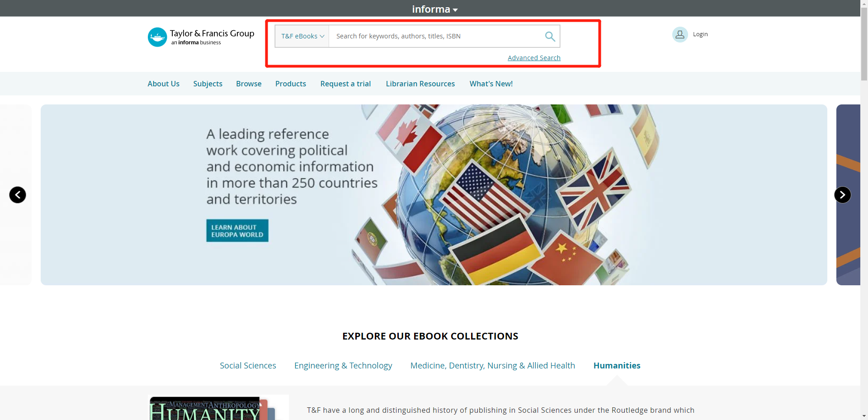Select the Humanities collection tab
The image size is (868, 420).
pyautogui.click(x=617, y=365)
